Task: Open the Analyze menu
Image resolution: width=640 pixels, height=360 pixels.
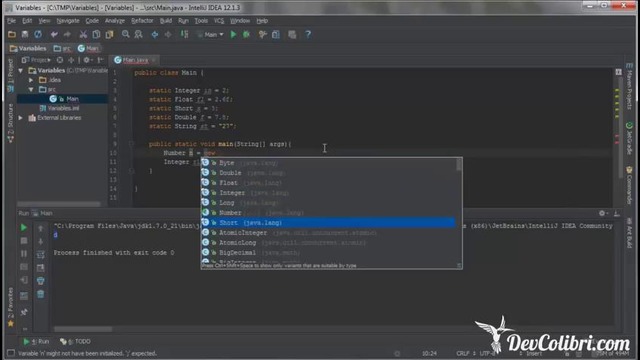Action: tap(115, 21)
